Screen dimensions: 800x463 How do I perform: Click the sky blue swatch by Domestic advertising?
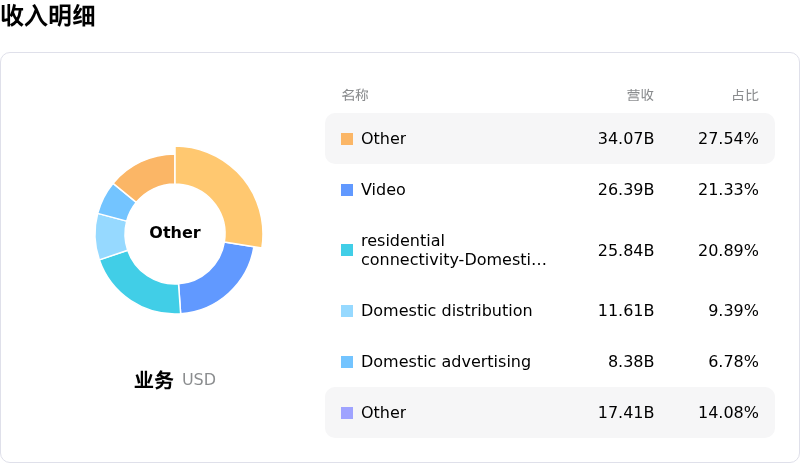[347, 362]
